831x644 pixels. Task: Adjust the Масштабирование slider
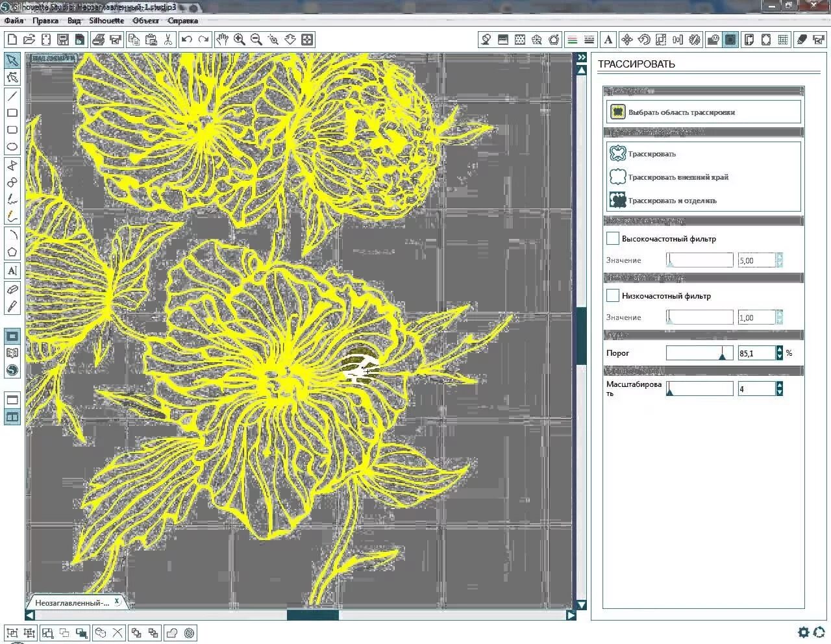pos(700,389)
